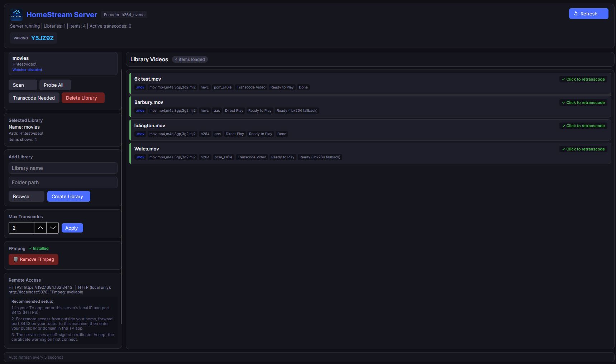Click Transcode Needed

(x=34, y=98)
